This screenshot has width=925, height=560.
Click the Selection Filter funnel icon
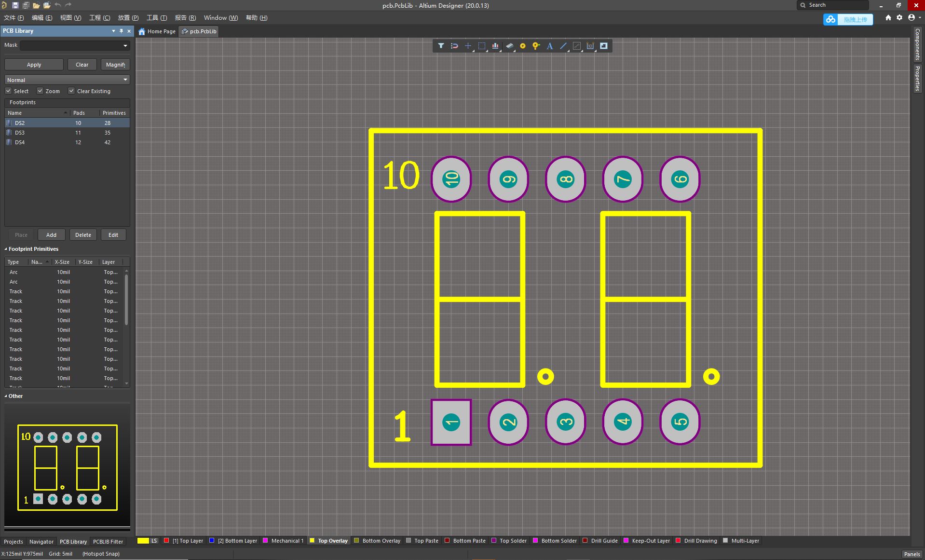pyautogui.click(x=441, y=46)
